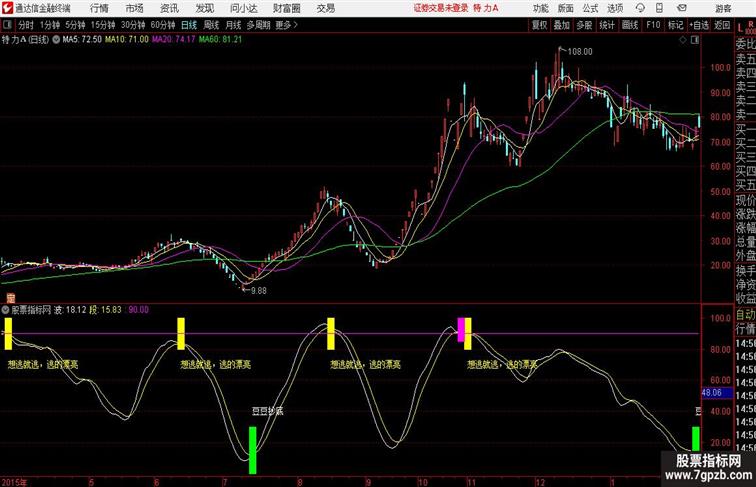Viewport: 756px width, 487px height.
Task: Click the round icon beside 股票指标网 indicator
Action: pos(5,310)
